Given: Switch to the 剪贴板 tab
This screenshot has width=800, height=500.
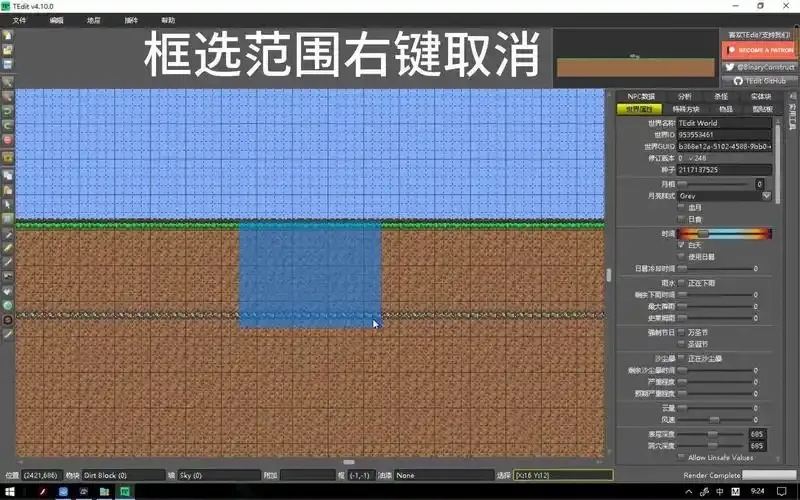Looking at the screenshot, I should click(762, 109).
